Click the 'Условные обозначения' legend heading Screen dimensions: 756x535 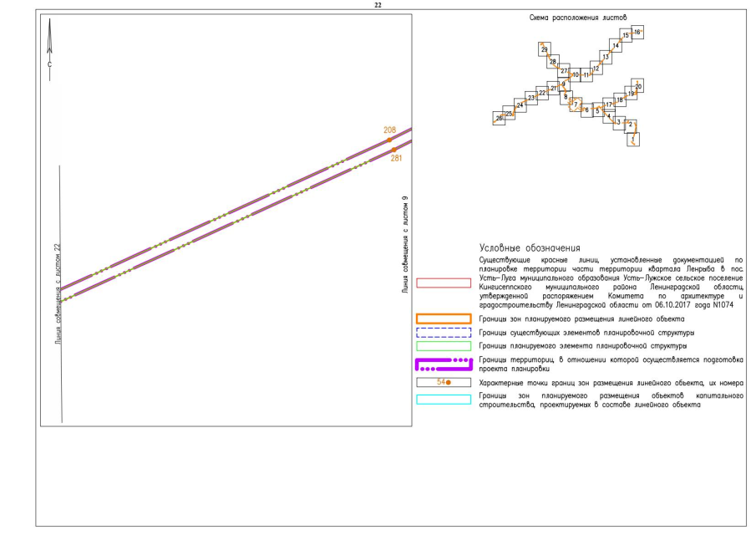(x=530, y=248)
